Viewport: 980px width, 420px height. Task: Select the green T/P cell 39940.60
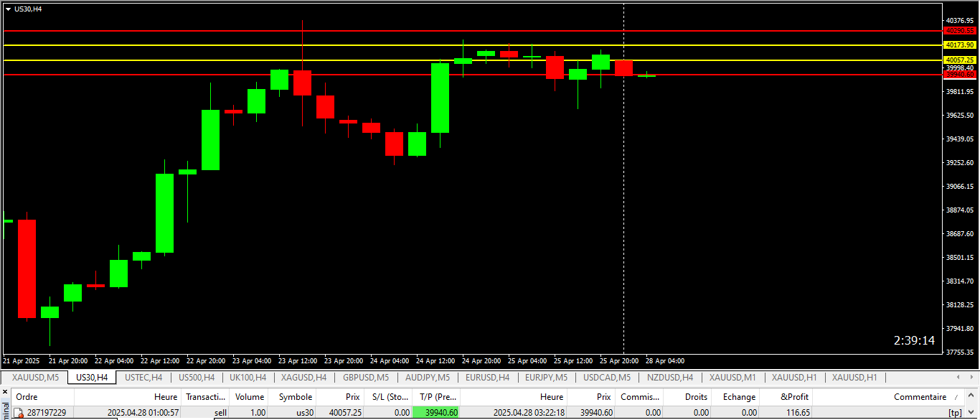(x=436, y=413)
